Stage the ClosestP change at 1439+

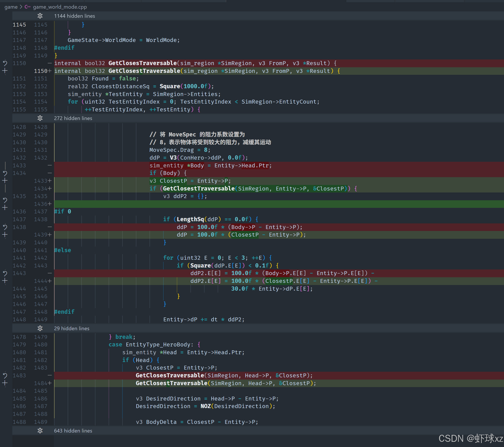click(5, 235)
